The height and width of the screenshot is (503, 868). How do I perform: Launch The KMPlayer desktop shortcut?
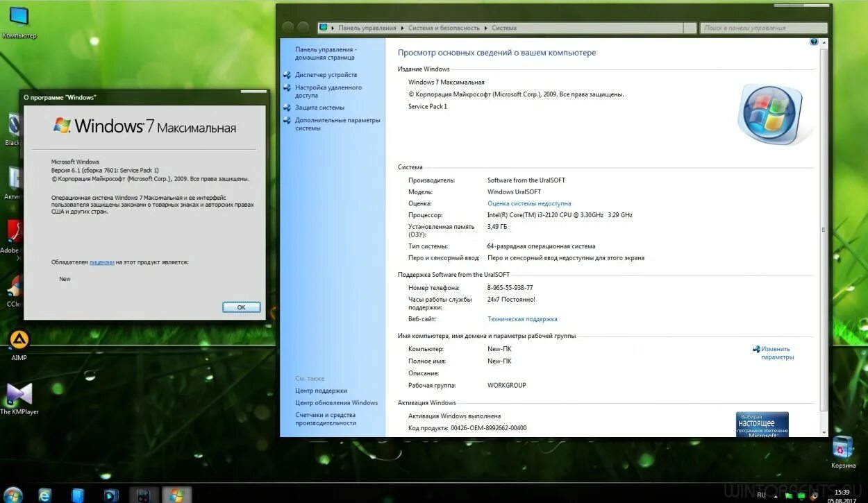pos(19,398)
